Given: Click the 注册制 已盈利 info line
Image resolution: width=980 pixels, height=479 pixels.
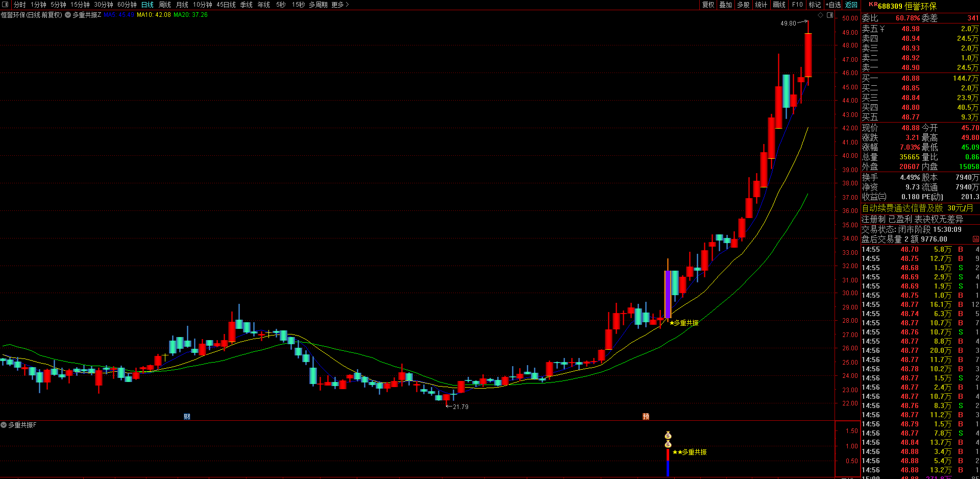Looking at the screenshot, I should point(913,219).
